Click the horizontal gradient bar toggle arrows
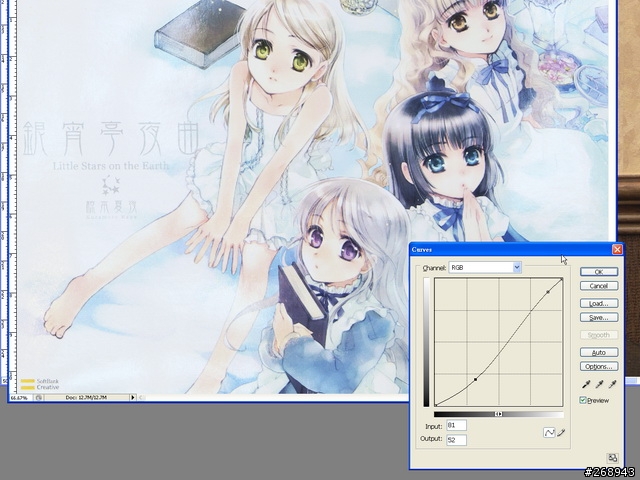 [499, 414]
